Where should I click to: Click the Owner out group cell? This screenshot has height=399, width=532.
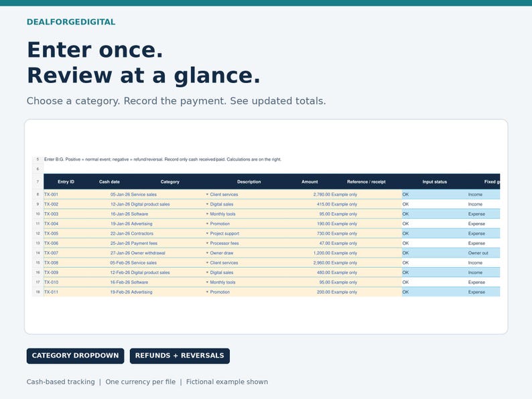click(478, 253)
